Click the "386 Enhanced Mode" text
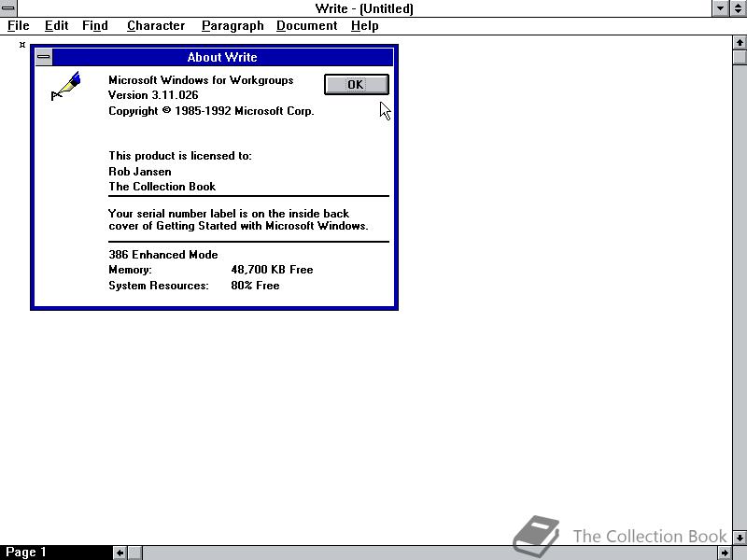 pyautogui.click(x=162, y=255)
